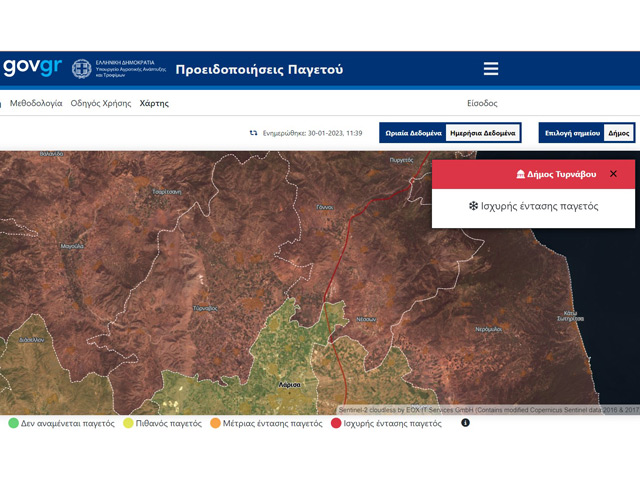The image size is (640, 480).
Task: Open the Οδηγός Χρήσης page
Action: 101,103
